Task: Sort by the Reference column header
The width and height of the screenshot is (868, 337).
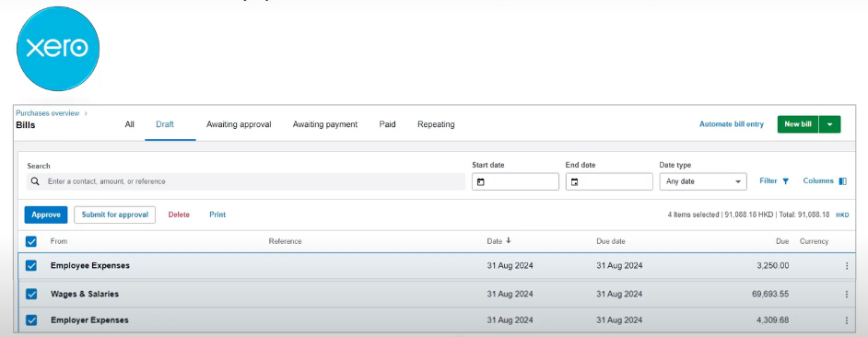Action: (285, 241)
